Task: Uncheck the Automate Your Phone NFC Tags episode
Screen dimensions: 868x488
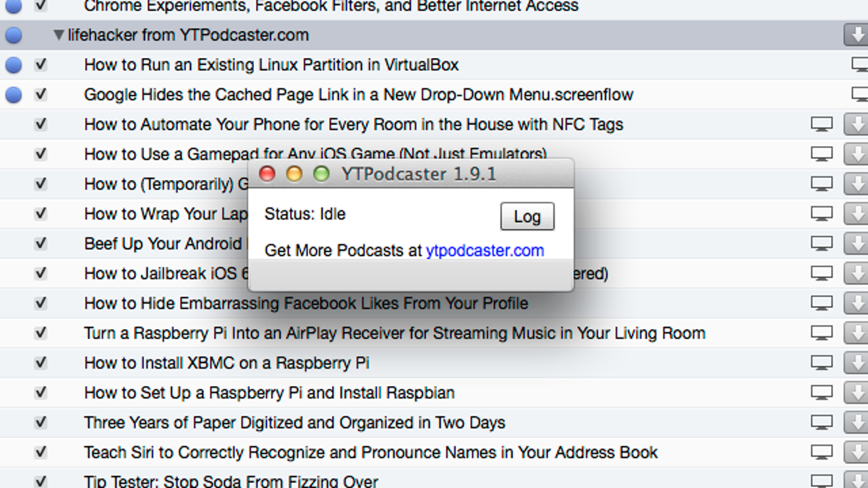Action: (x=41, y=124)
